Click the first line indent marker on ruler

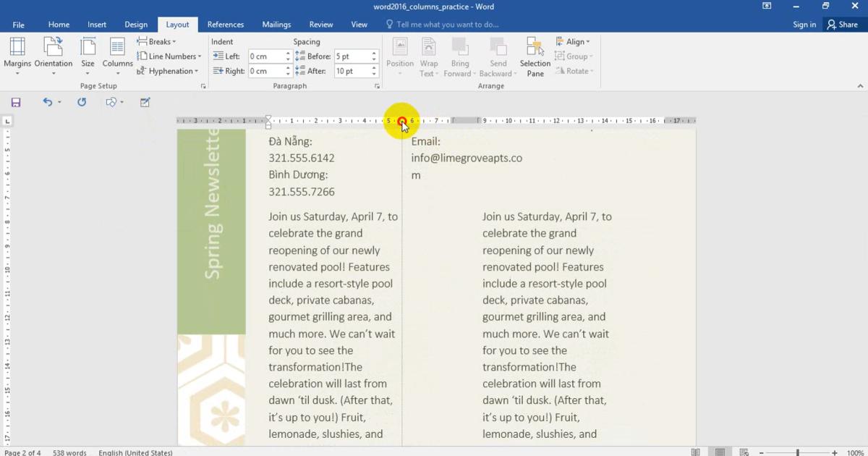pos(268,118)
